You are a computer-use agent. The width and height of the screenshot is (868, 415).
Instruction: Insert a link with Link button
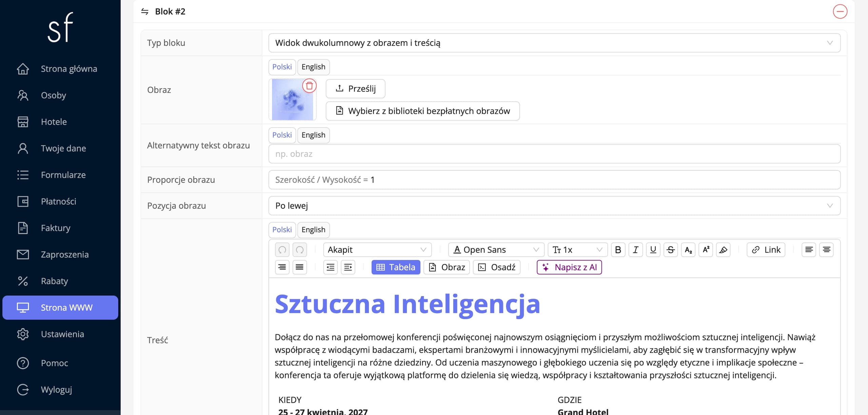766,250
